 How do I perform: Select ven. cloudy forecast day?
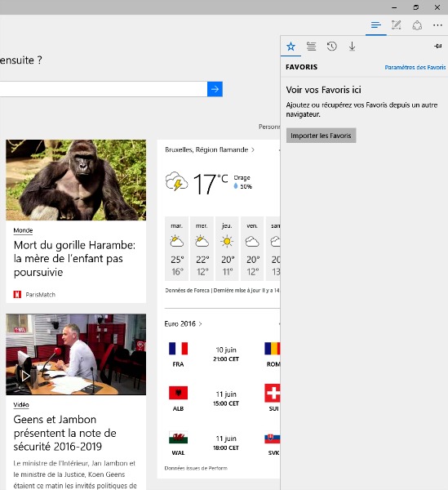(x=252, y=249)
